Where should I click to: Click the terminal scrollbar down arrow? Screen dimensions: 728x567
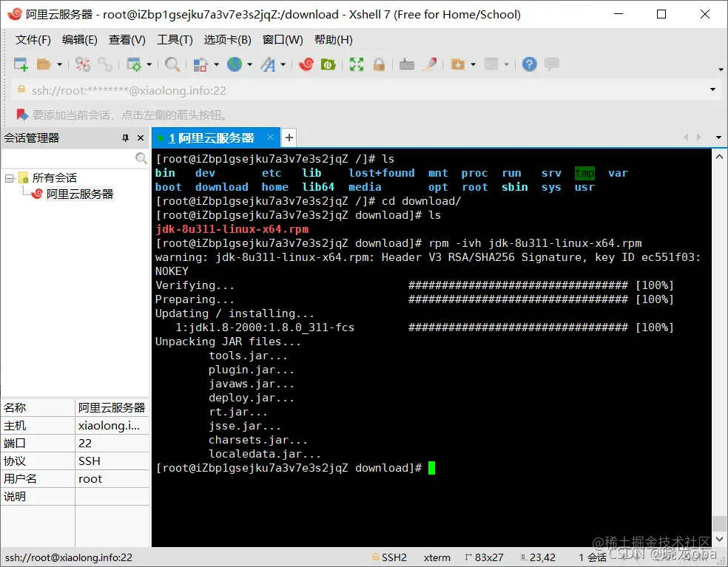(719, 539)
